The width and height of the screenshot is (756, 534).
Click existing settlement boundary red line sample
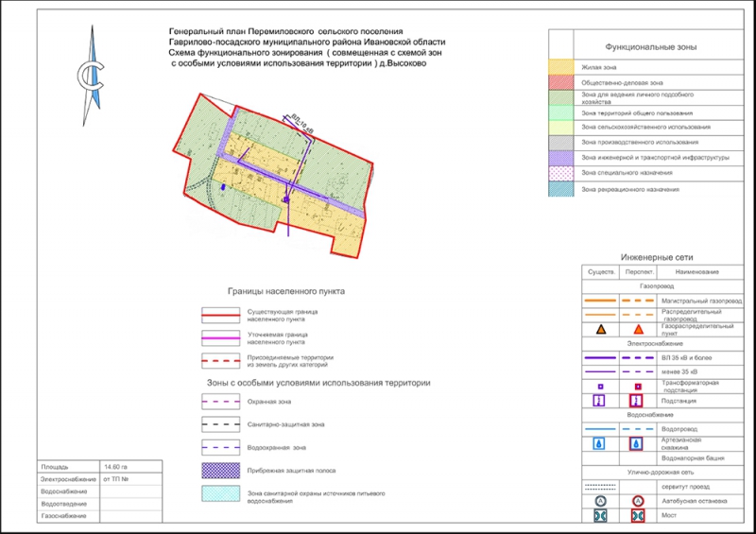[220, 316]
